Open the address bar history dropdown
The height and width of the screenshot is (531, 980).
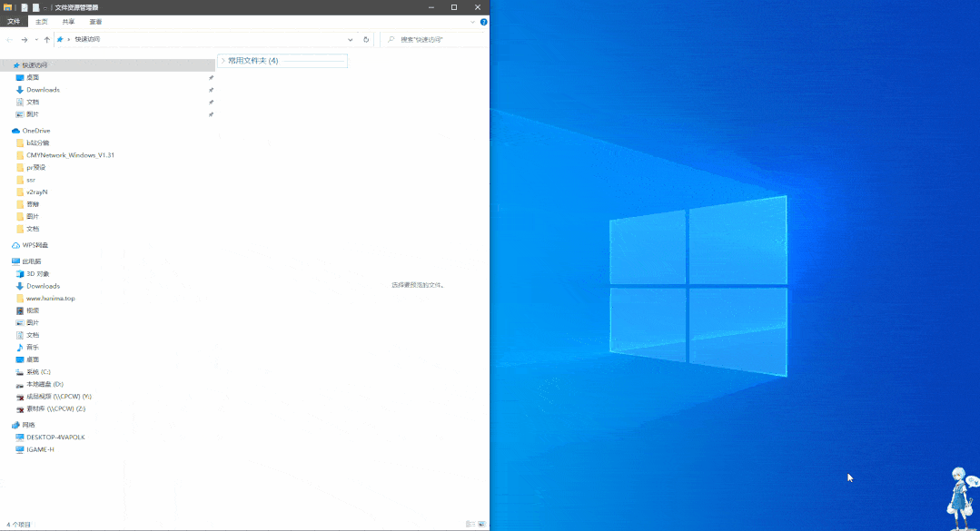pos(350,39)
